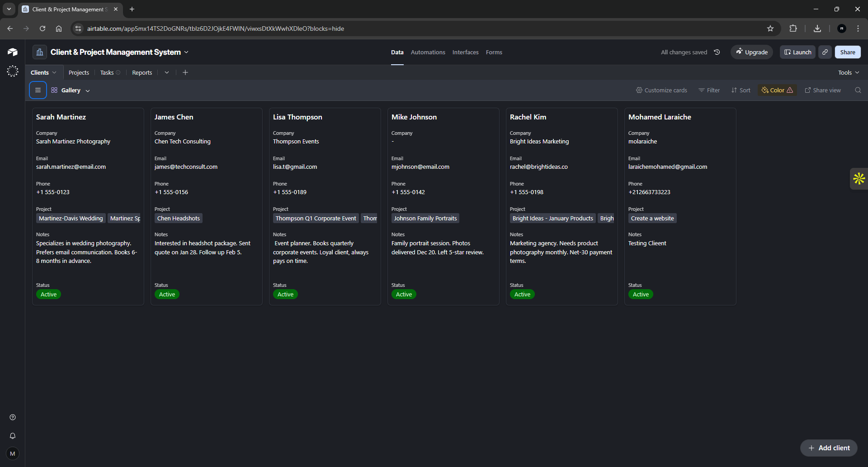Open the Projects table tab
This screenshot has height=467, width=868.
(x=79, y=72)
